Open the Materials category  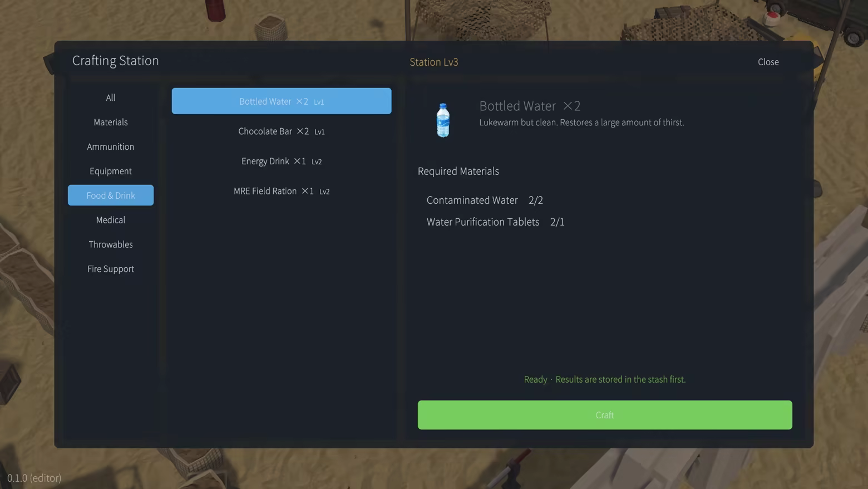pyautogui.click(x=111, y=122)
